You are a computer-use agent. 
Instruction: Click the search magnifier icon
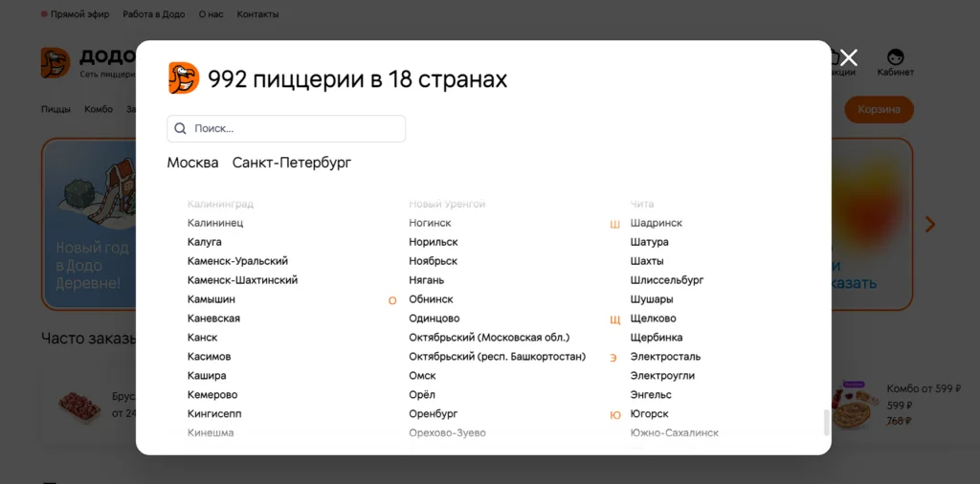coord(180,128)
